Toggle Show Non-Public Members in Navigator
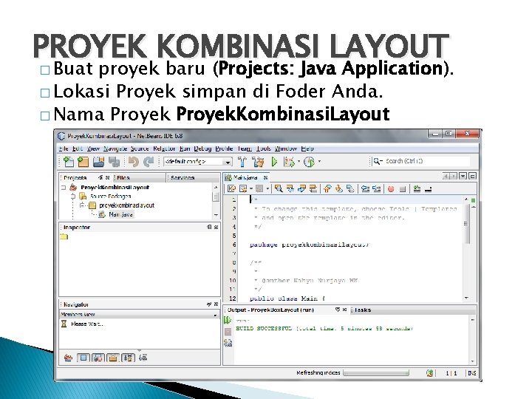 (113, 358)
